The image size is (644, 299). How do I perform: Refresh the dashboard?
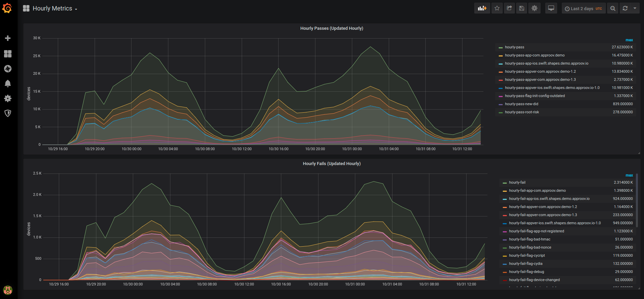coord(625,8)
